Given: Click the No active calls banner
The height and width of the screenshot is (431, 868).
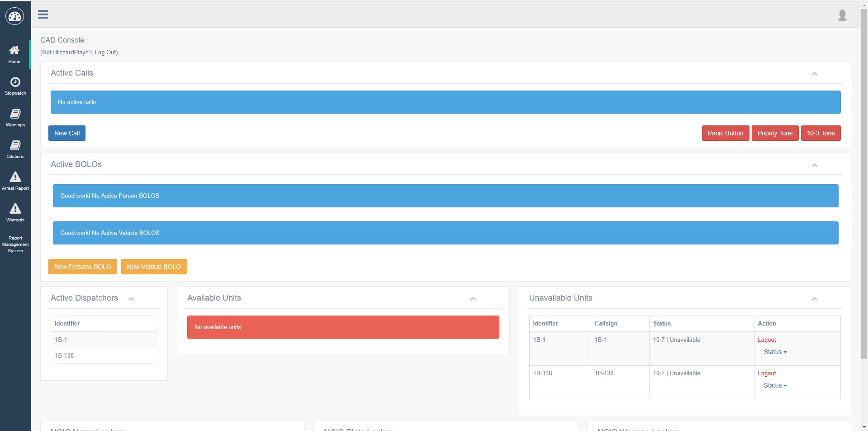Looking at the screenshot, I should 446,102.
